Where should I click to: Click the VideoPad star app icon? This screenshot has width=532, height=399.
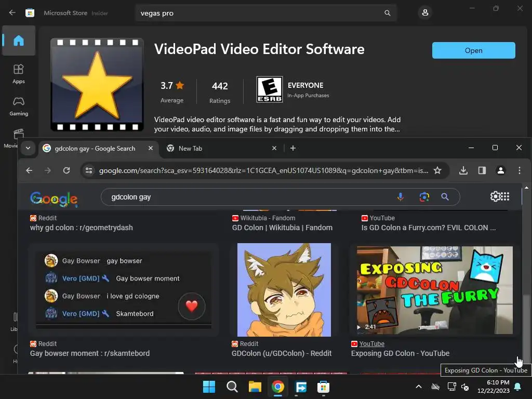coord(97,85)
